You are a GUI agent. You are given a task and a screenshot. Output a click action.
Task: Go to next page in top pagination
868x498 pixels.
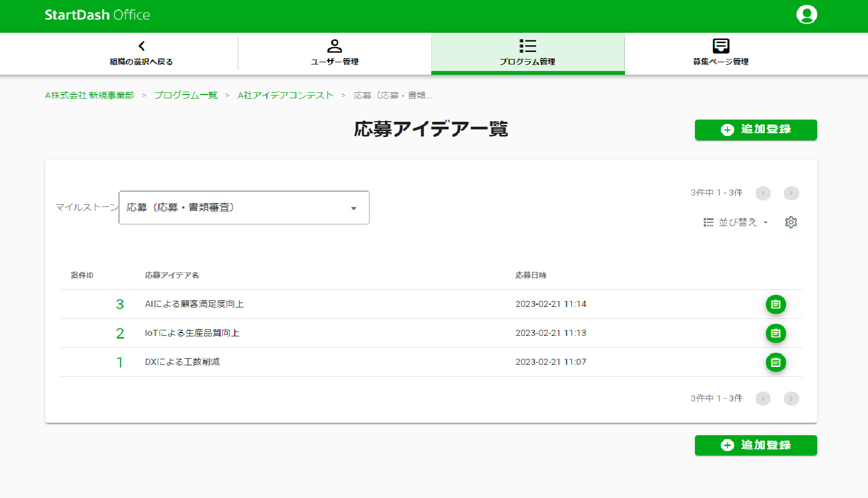(791, 193)
